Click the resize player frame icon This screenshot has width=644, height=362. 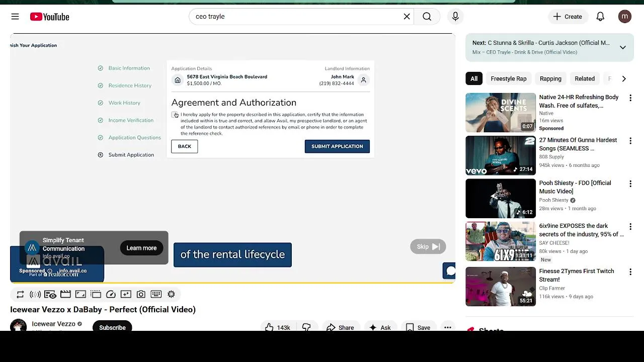[x=80, y=294]
